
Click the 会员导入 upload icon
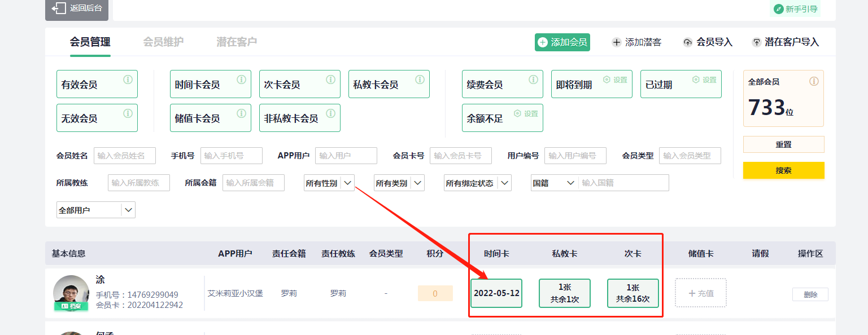687,42
